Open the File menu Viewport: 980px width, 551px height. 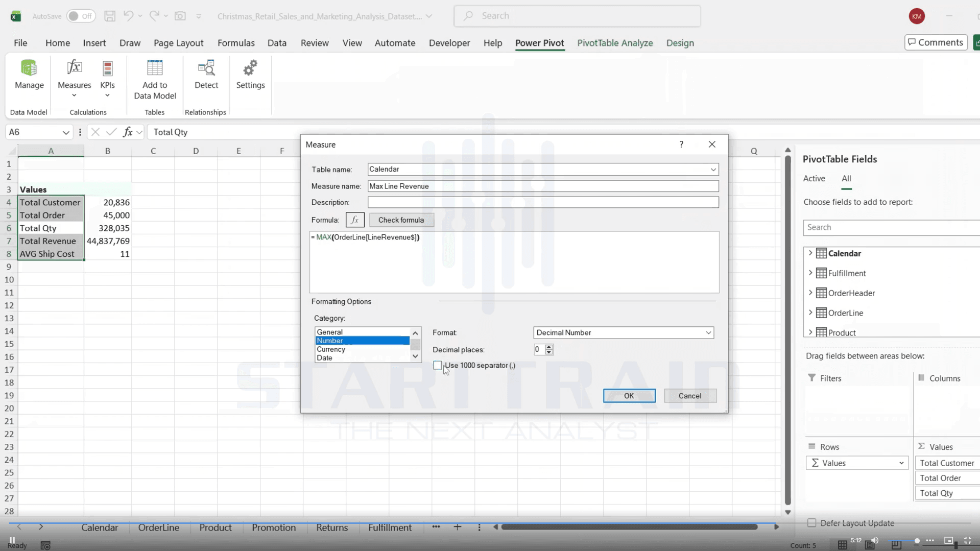(20, 43)
